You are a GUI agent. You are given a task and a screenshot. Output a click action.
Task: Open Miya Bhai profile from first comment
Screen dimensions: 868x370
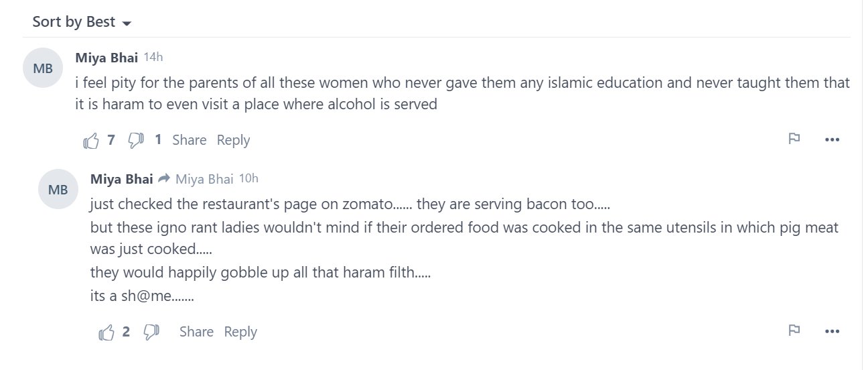pos(106,58)
